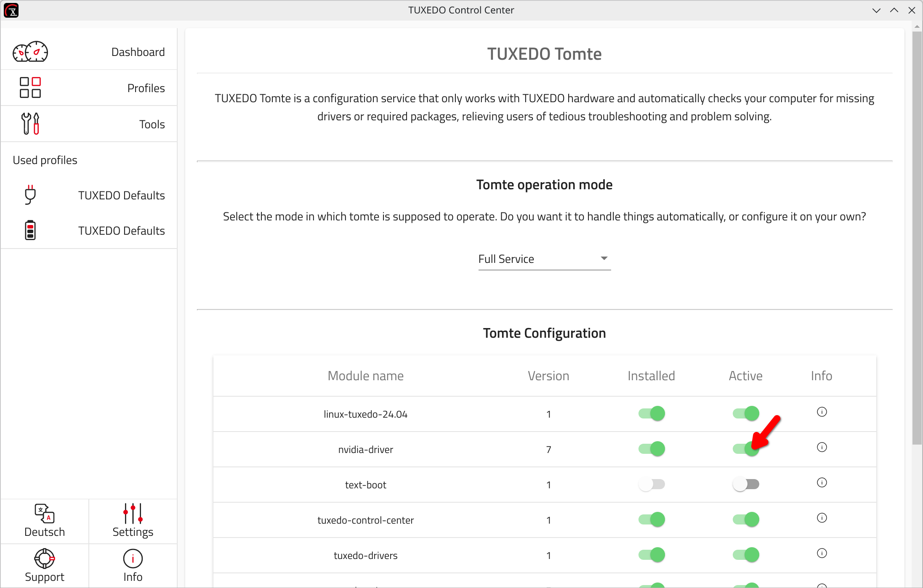Viewport: 923px width, 588px height.
Task: Open the sidebar Info icon
Action: [133, 559]
